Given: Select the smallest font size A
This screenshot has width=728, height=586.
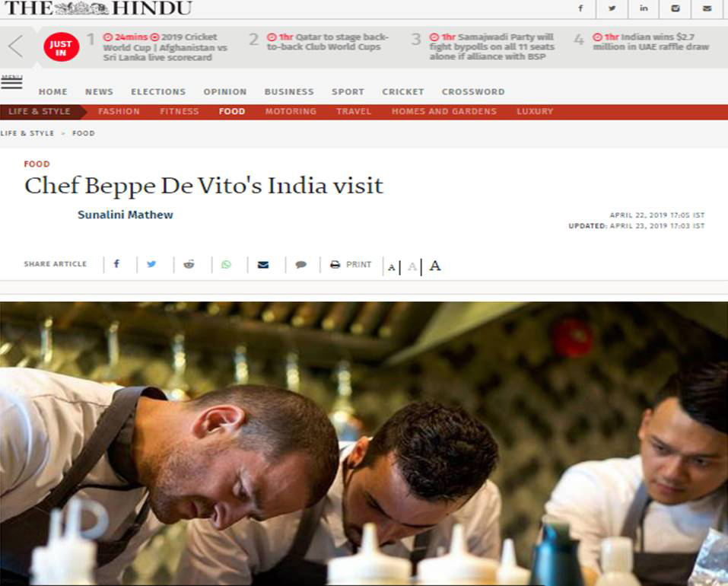Looking at the screenshot, I should pos(392,267).
